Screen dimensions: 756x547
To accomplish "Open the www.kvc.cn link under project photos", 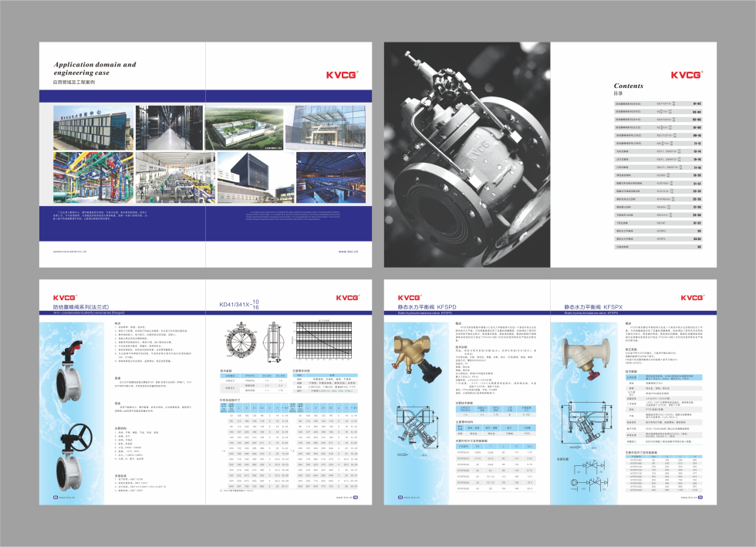I will point(349,252).
